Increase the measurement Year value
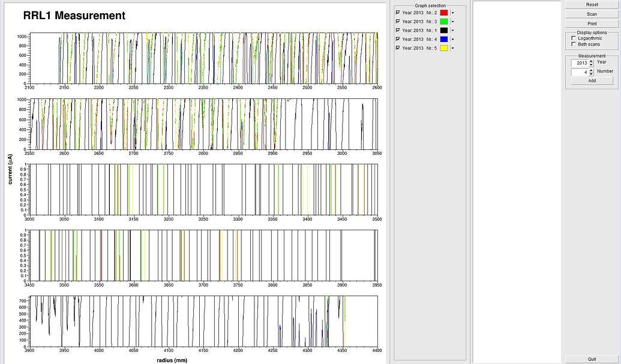621x364 pixels. click(x=591, y=61)
